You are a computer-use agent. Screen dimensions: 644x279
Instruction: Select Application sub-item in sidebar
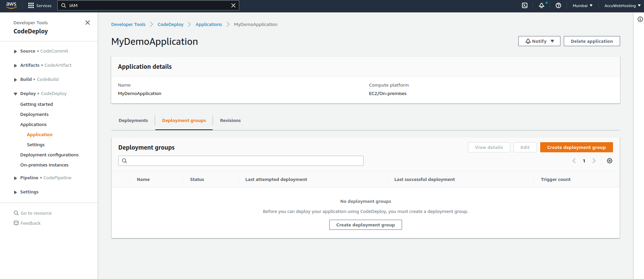click(x=40, y=135)
